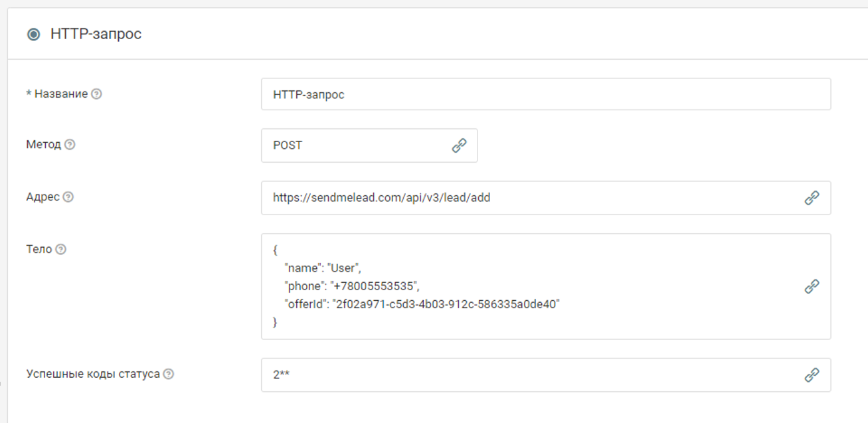
Task: Click the help icon next to Метод
Action: click(x=70, y=145)
